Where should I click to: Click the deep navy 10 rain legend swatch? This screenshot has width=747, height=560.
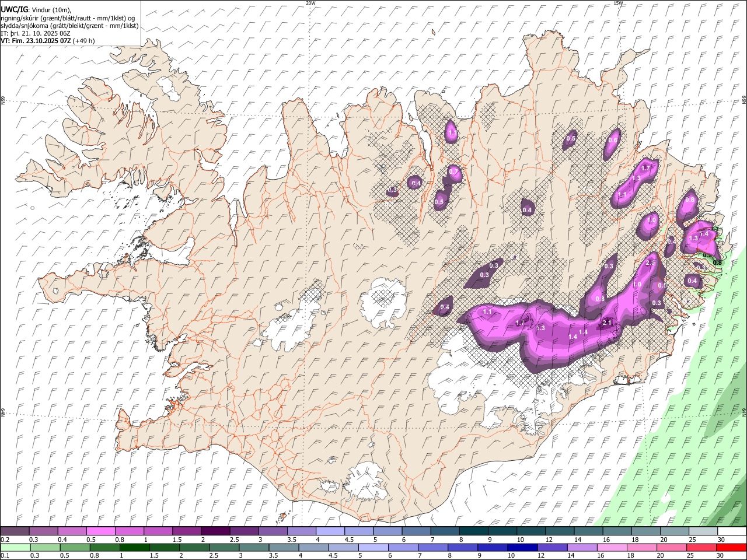tap(522, 548)
